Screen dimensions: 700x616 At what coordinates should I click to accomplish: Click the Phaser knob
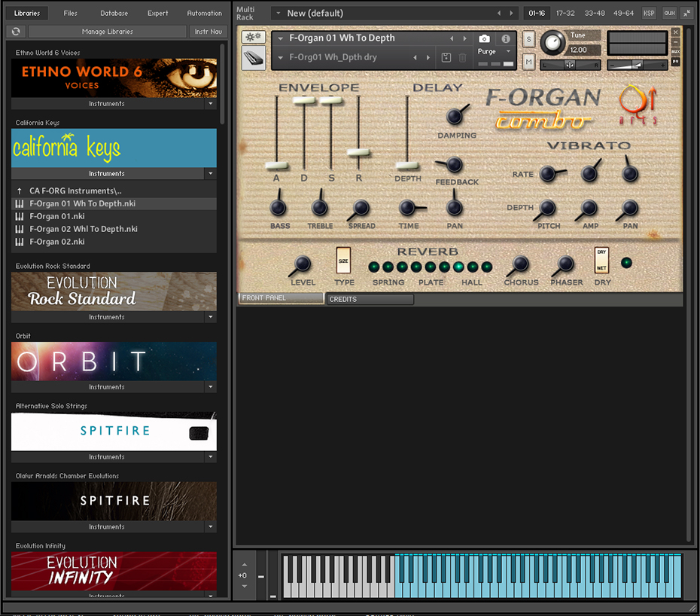(x=565, y=264)
